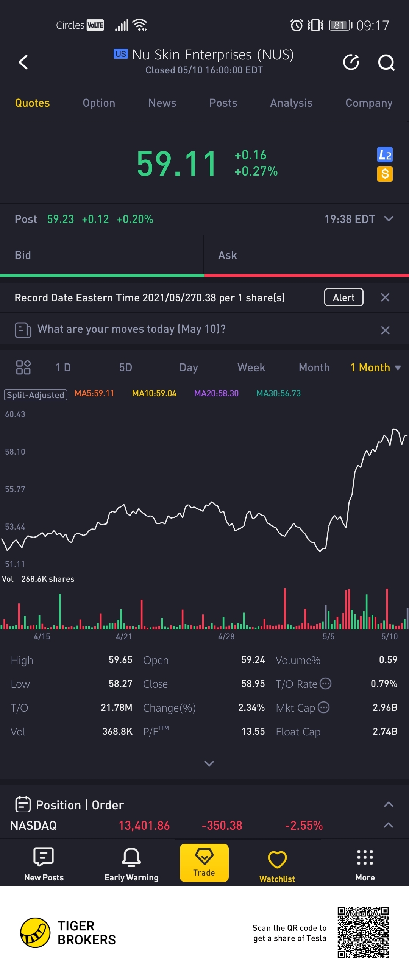Open Early Warning bell

click(131, 864)
